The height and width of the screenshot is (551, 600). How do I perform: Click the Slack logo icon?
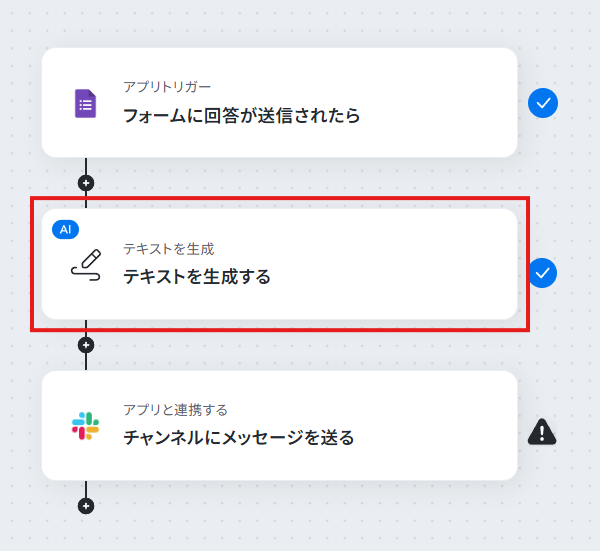(x=85, y=425)
